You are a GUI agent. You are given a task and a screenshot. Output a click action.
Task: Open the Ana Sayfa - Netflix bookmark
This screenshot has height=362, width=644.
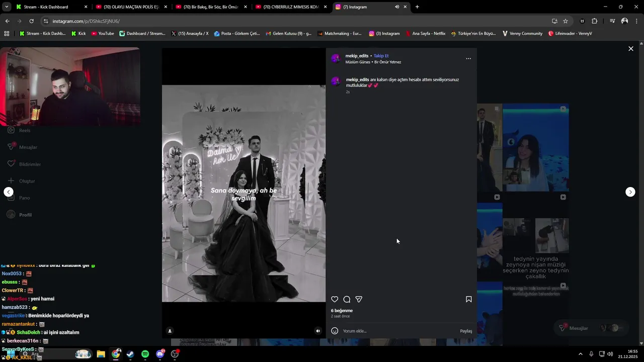425,34
